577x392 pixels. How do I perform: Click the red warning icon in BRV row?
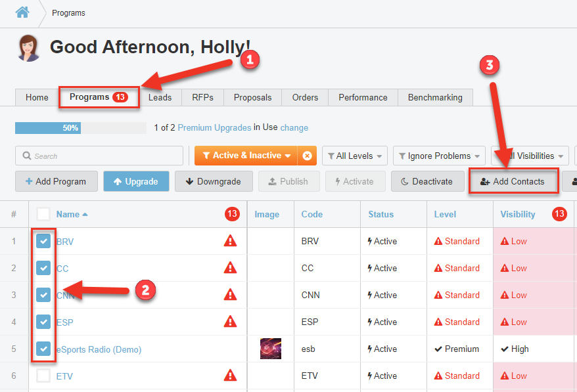pyautogui.click(x=230, y=241)
